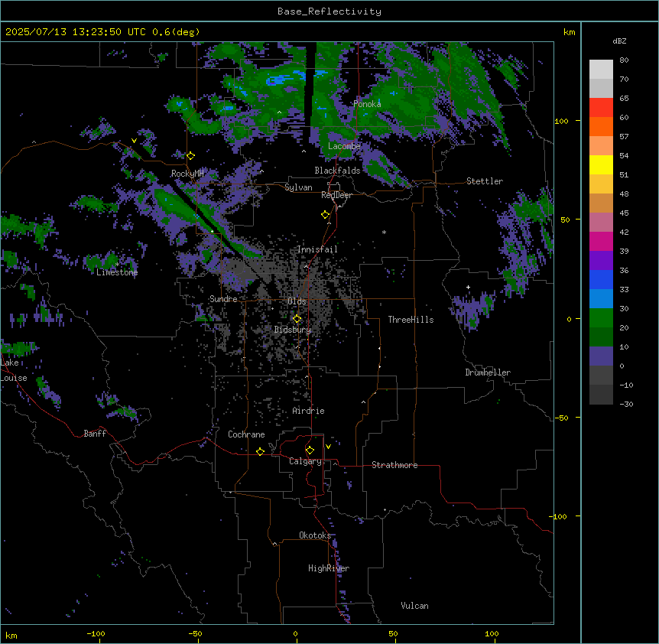Click the Cochrane label
This screenshot has height=644, width=659.
tap(246, 434)
